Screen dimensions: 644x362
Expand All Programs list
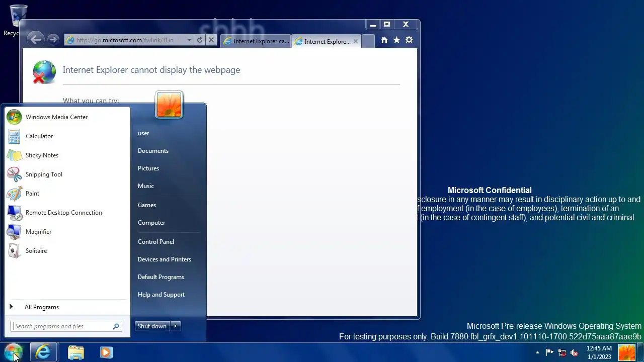[x=67, y=307]
